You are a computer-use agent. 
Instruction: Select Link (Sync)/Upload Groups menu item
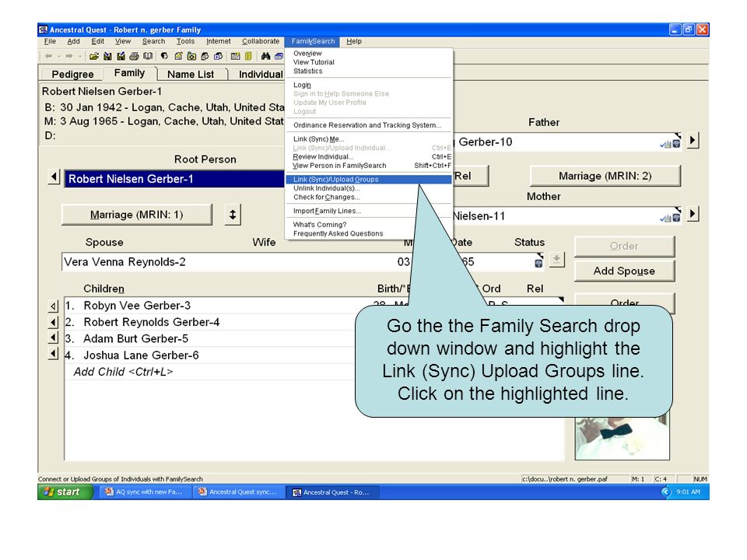tap(368, 180)
